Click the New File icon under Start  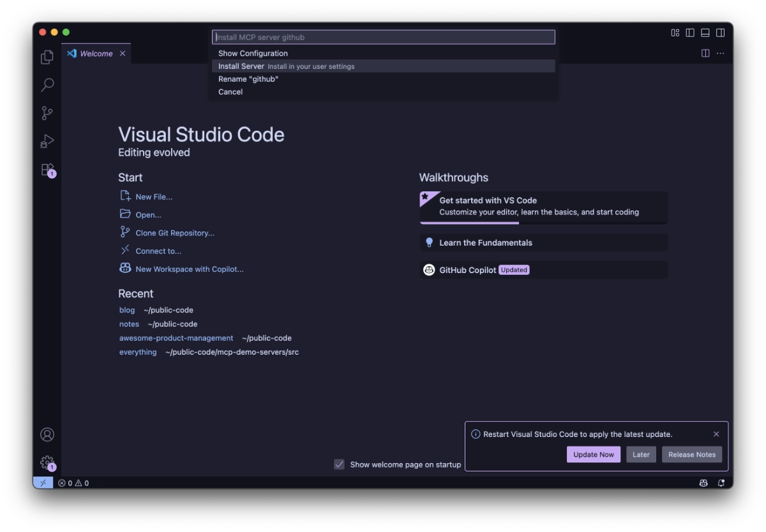[x=125, y=196]
